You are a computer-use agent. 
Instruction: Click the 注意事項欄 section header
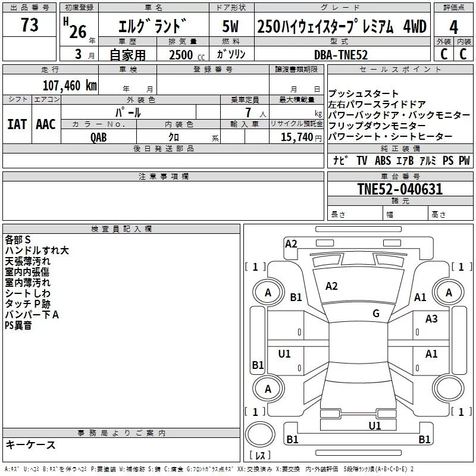164,176
